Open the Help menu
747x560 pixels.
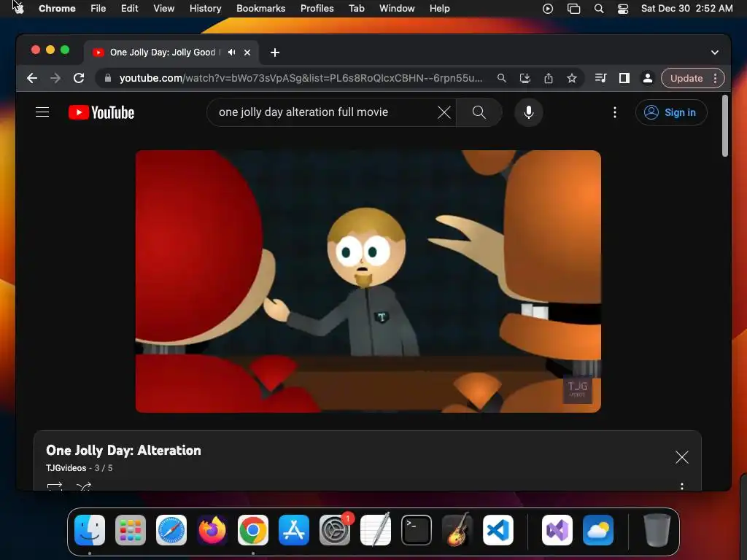pos(439,9)
